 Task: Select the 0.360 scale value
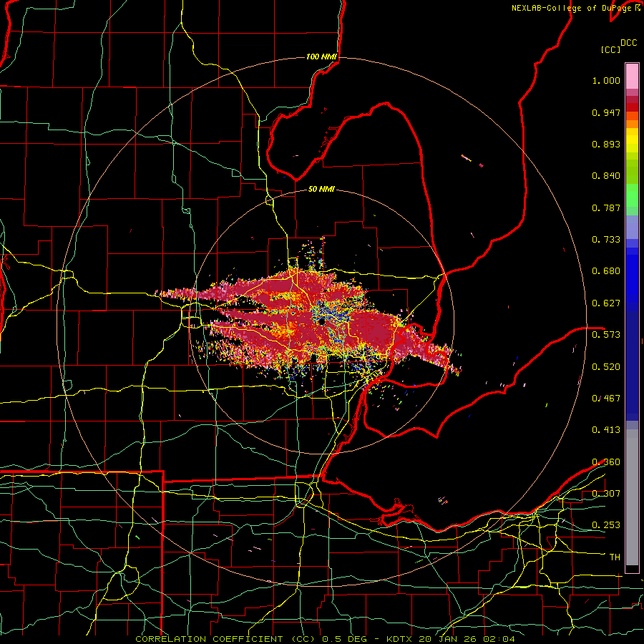click(606, 462)
